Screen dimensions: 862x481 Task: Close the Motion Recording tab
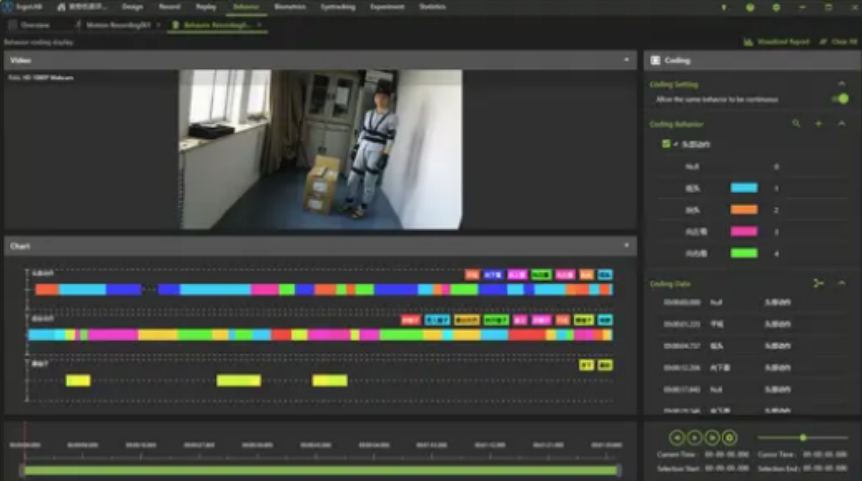point(157,24)
